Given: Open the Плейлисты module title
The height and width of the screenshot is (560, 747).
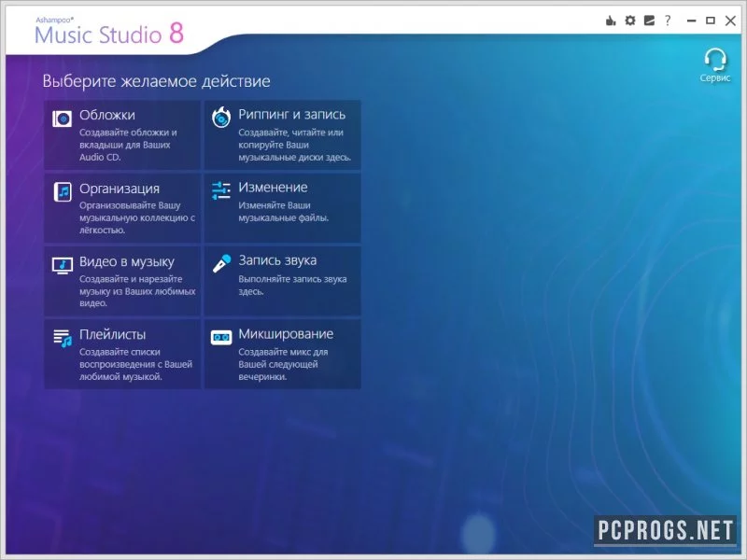Looking at the screenshot, I should click(112, 334).
